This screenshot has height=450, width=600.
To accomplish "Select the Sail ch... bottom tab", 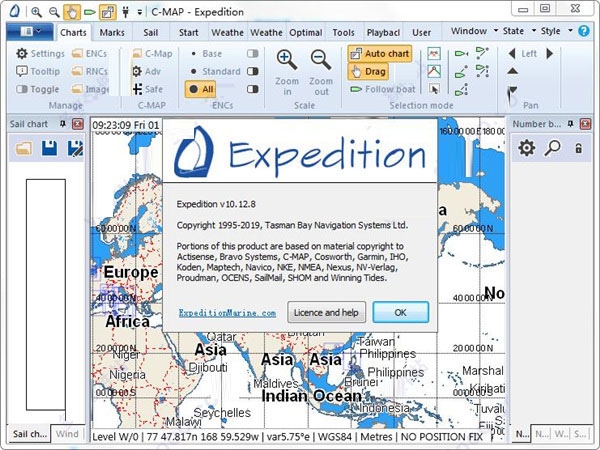I will 29,434.
